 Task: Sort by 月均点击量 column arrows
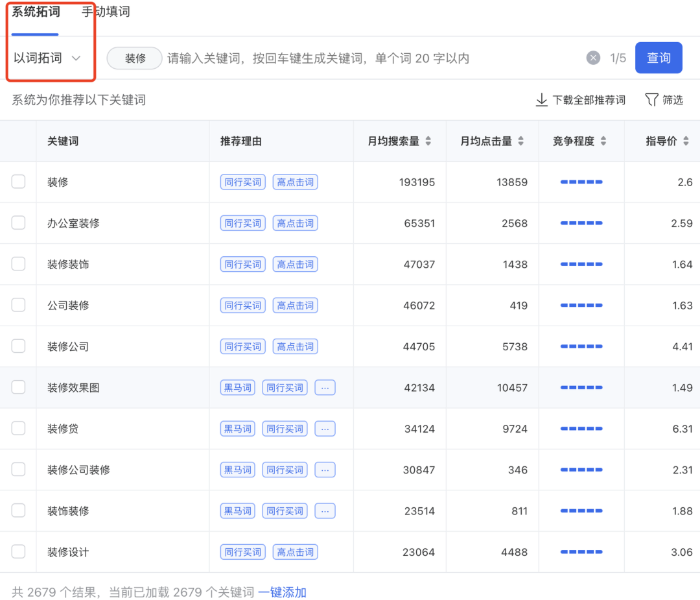pos(521,141)
